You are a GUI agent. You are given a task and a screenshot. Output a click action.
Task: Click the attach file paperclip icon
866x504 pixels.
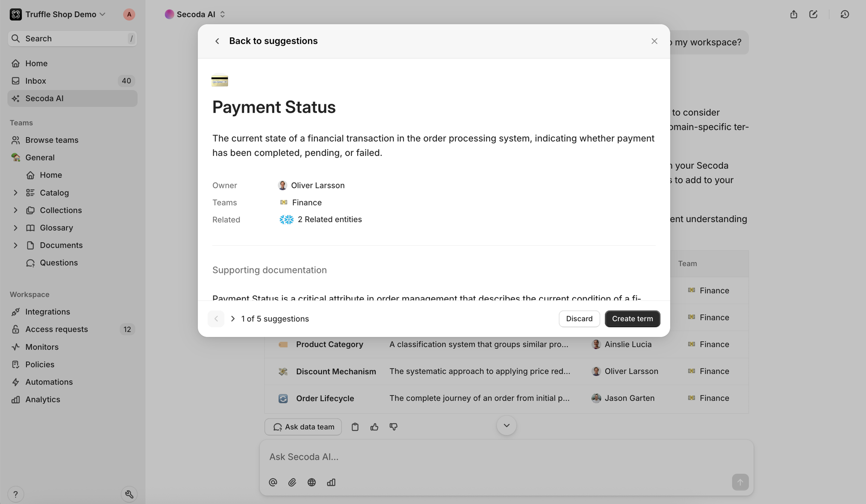tap(292, 482)
